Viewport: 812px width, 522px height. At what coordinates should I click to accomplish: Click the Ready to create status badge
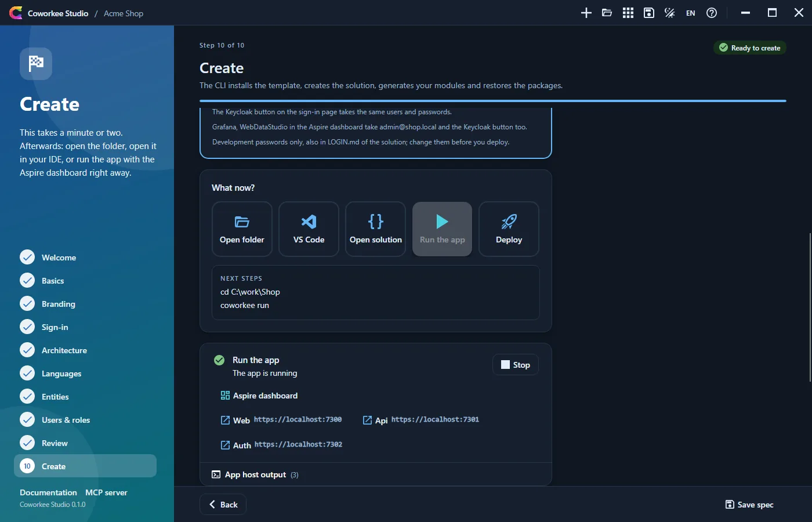[x=749, y=48]
